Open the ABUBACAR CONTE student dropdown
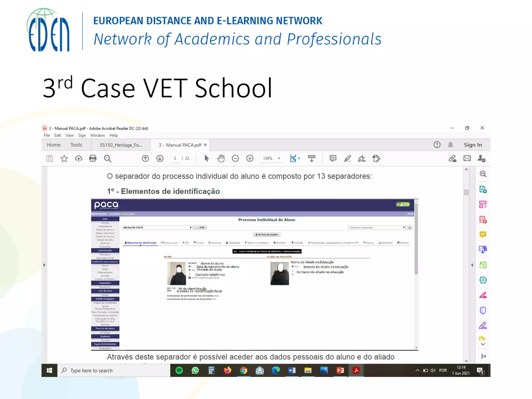The image size is (532, 399). click(157, 227)
